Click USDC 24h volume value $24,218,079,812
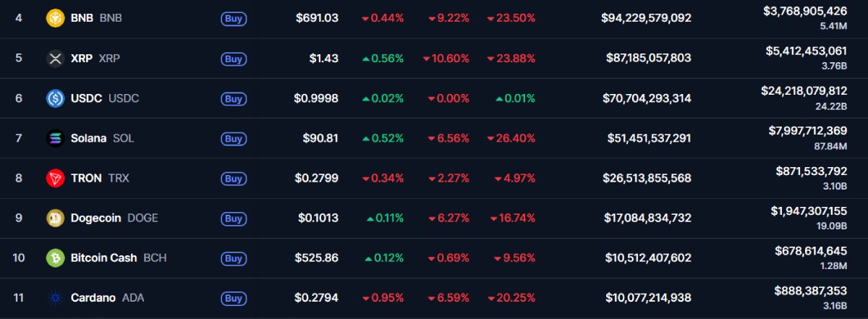Viewport: 868px width, 319px height. click(x=804, y=91)
